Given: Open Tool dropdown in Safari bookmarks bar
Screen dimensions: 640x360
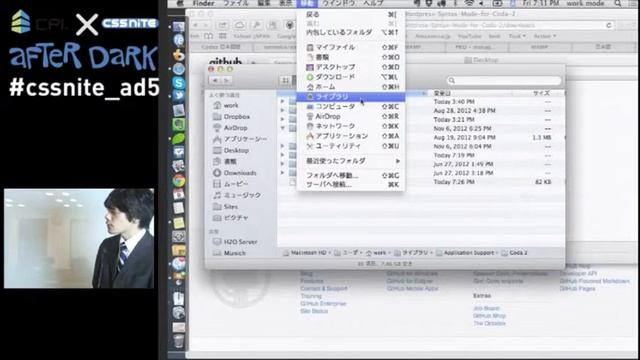Looking at the screenshot, I should [x=517, y=36].
